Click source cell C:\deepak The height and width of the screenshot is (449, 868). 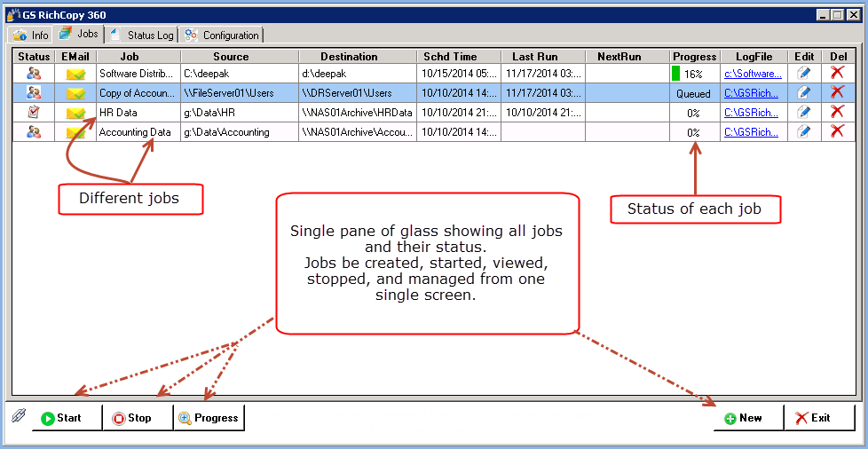click(240, 74)
